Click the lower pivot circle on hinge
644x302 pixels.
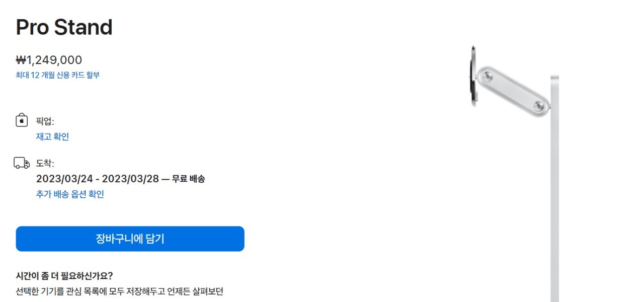[x=538, y=106]
